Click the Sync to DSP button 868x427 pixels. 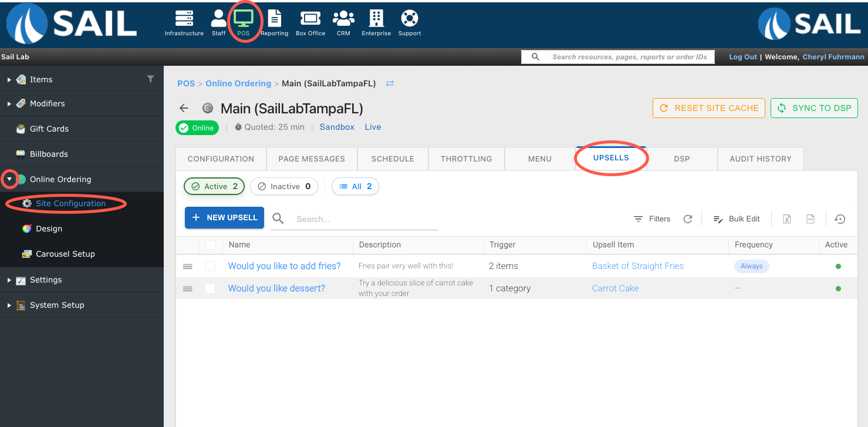(814, 108)
